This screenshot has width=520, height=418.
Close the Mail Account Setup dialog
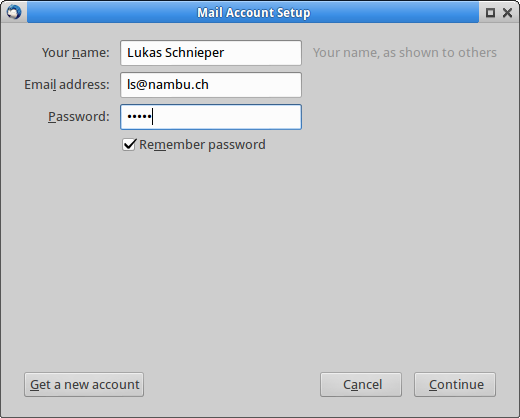[507, 13]
